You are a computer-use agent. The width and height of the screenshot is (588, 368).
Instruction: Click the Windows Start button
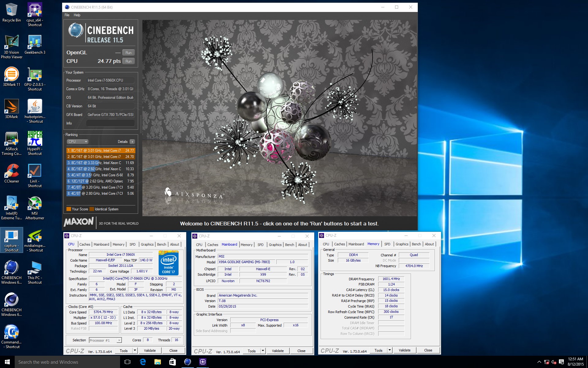(7, 362)
